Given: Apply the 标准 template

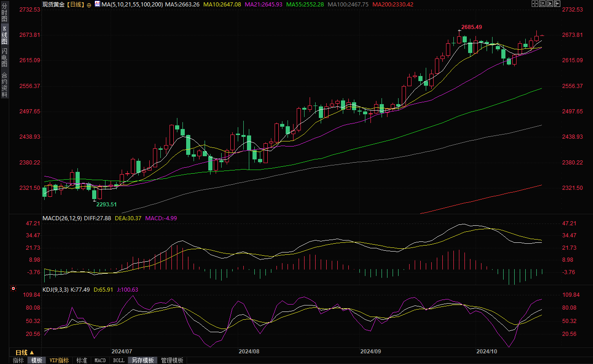Looking at the screenshot, I should point(82,360).
